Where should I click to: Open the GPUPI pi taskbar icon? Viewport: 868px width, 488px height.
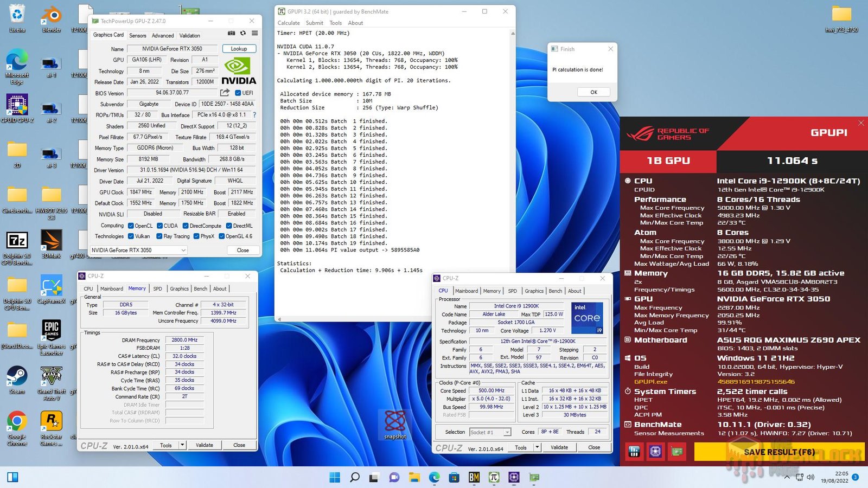pyautogui.click(x=494, y=477)
